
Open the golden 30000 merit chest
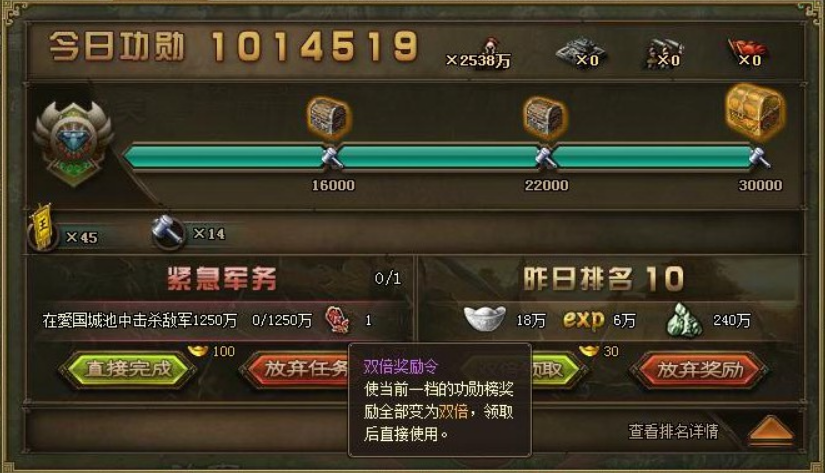[755, 112]
